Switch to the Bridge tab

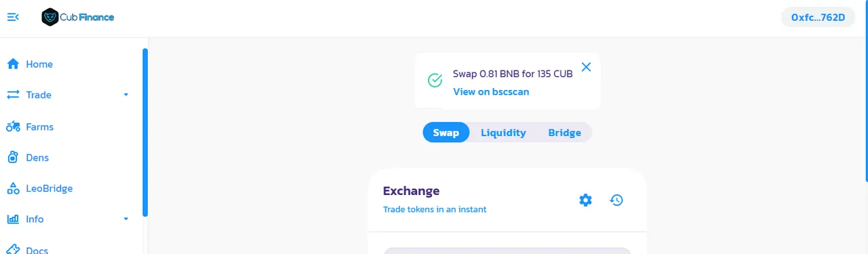564,132
